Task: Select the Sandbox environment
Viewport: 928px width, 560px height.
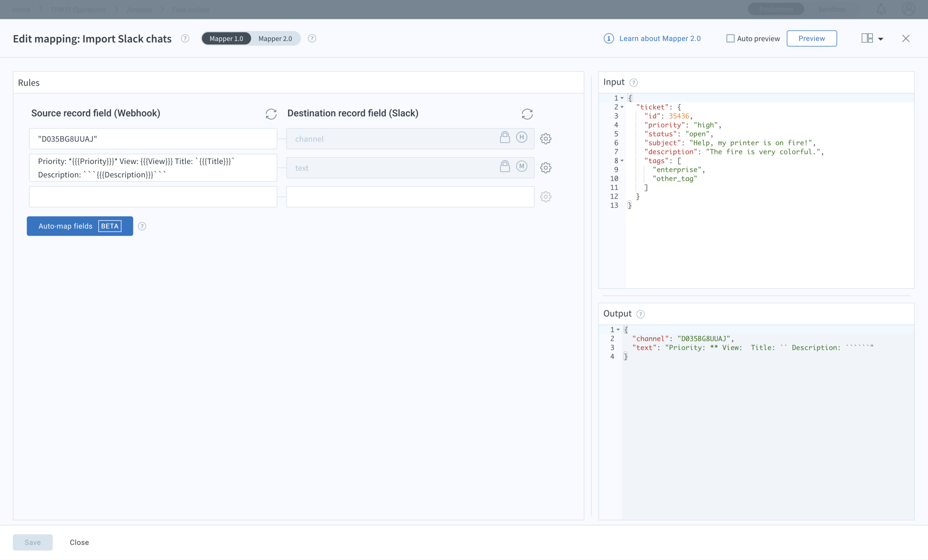Action: 832,9
